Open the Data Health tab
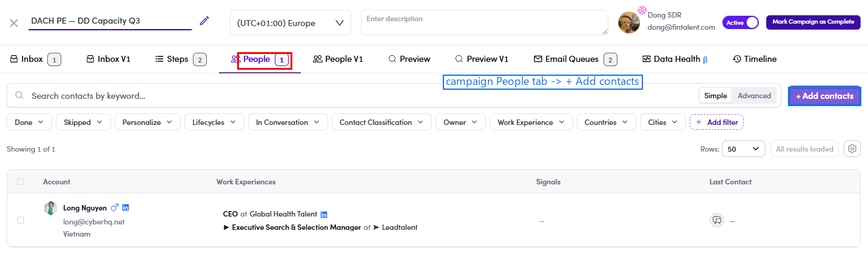Viewport: 868px width, 279px height. point(675,59)
